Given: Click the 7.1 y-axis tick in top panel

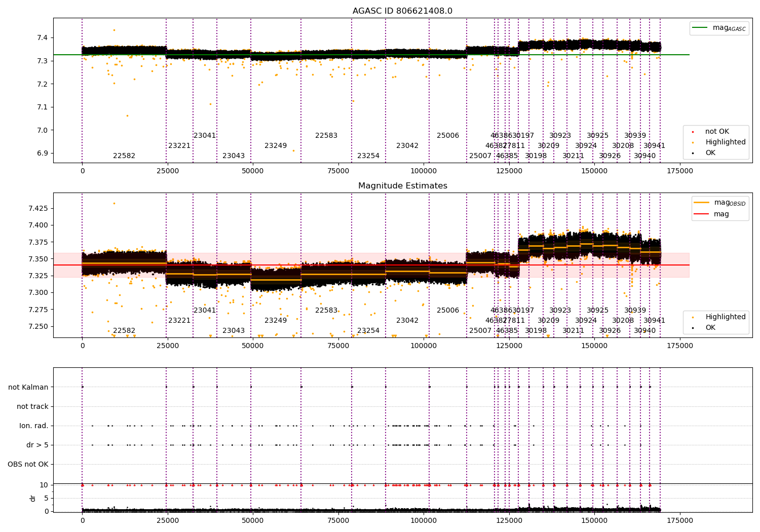Looking at the screenshot, I should tap(42, 107).
